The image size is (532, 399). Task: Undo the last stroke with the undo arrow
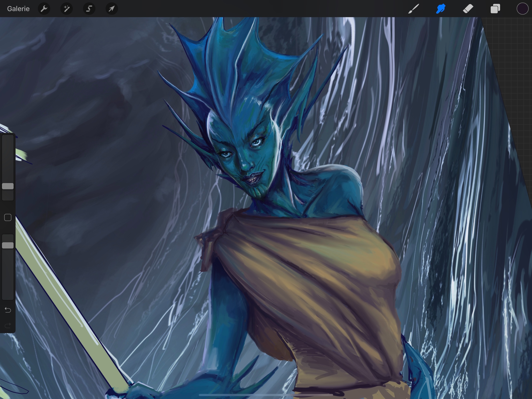[x=8, y=310]
